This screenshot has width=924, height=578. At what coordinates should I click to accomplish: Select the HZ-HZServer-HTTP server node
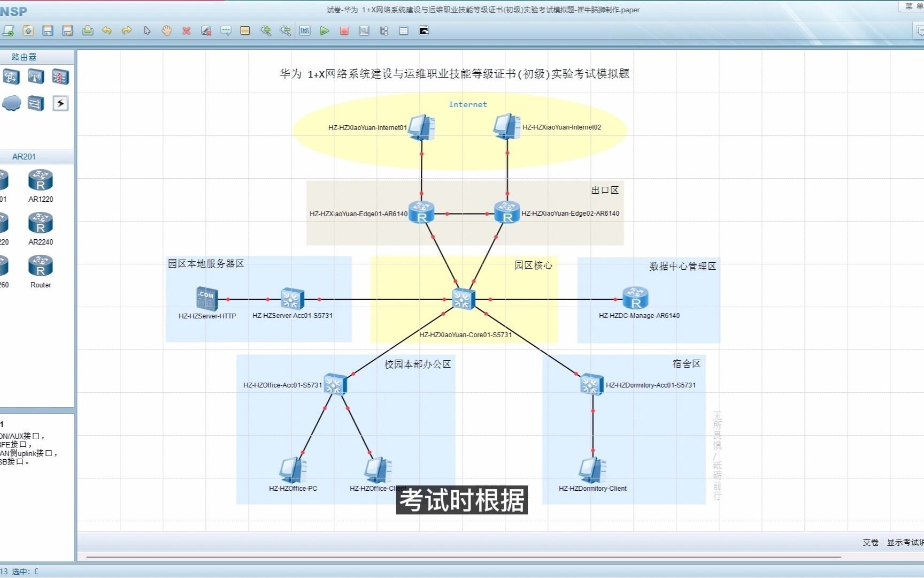(x=207, y=299)
